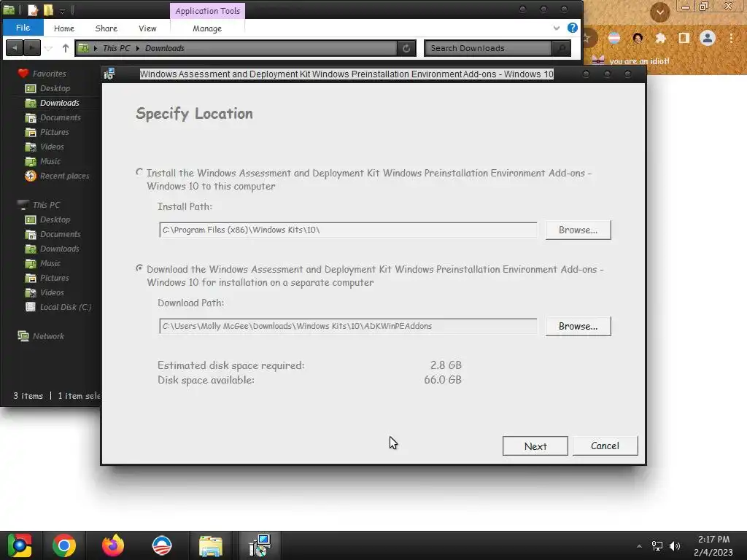Screen dimensions: 747x560
Task: Open Local Disk (C:) in navigation pane
Action: (65, 307)
